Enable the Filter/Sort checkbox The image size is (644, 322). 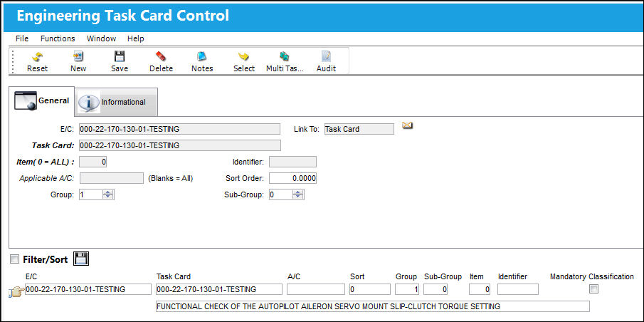[x=15, y=259]
